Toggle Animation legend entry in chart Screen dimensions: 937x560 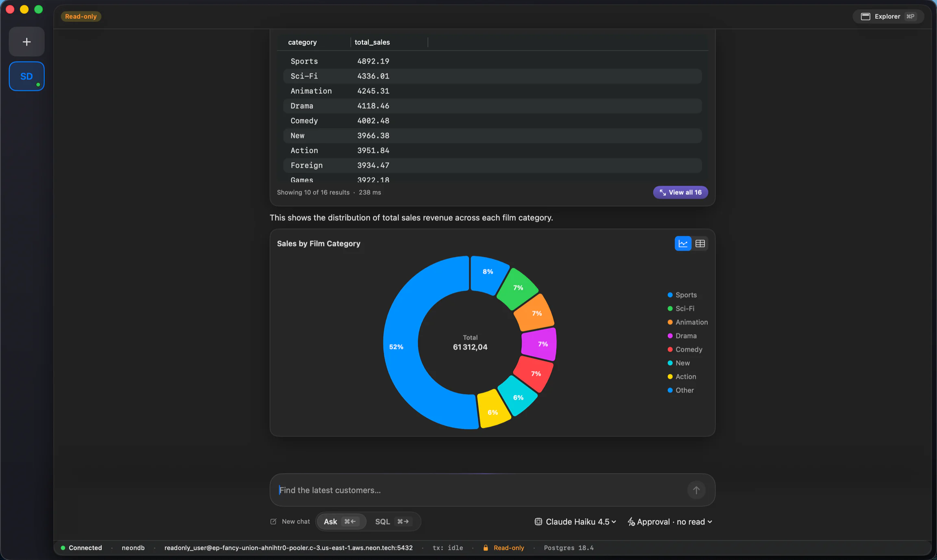click(x=687, y=322)
